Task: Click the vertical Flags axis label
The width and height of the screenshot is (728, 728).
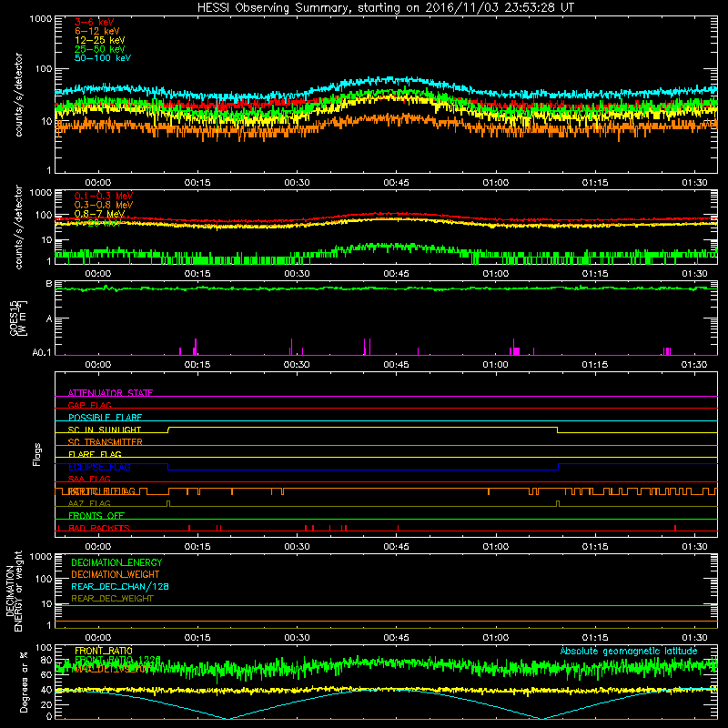Action: click(x=37, y=454)
